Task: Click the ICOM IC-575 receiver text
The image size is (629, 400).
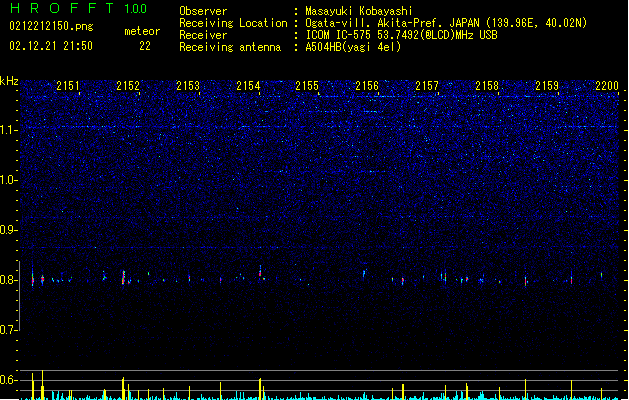Action: [x=401, y=35]
